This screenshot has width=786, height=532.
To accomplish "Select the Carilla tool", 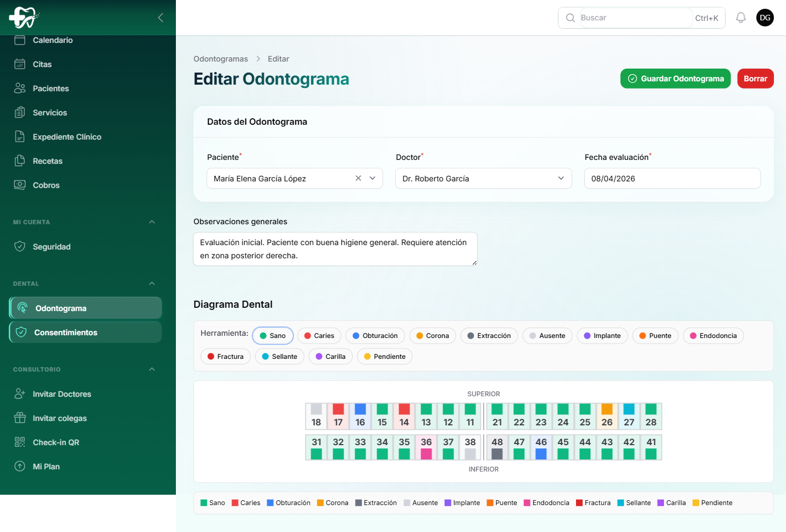I will coord(331,357).
